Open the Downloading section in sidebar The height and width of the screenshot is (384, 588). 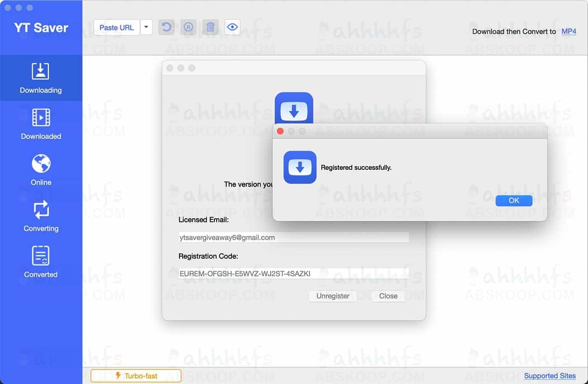point(41,78)
